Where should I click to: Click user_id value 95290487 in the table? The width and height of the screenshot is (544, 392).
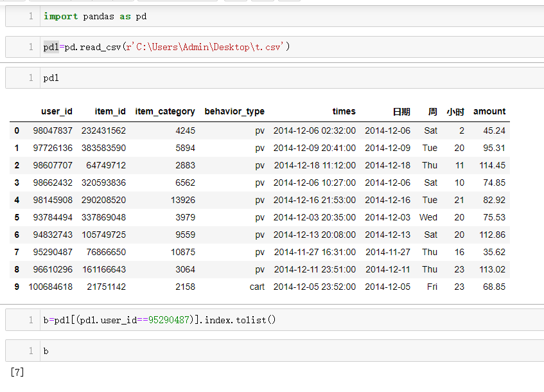click(x=53, y=252)
